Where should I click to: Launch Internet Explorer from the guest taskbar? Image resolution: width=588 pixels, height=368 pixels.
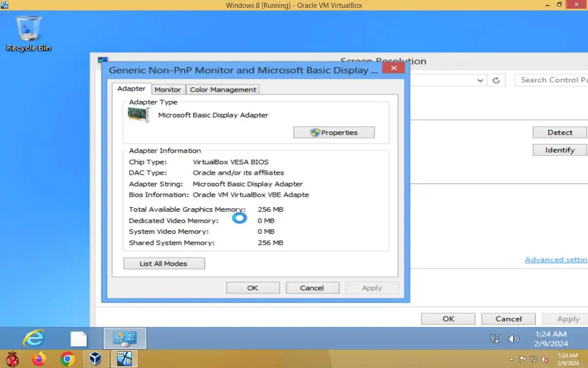(x=34, y=339)
